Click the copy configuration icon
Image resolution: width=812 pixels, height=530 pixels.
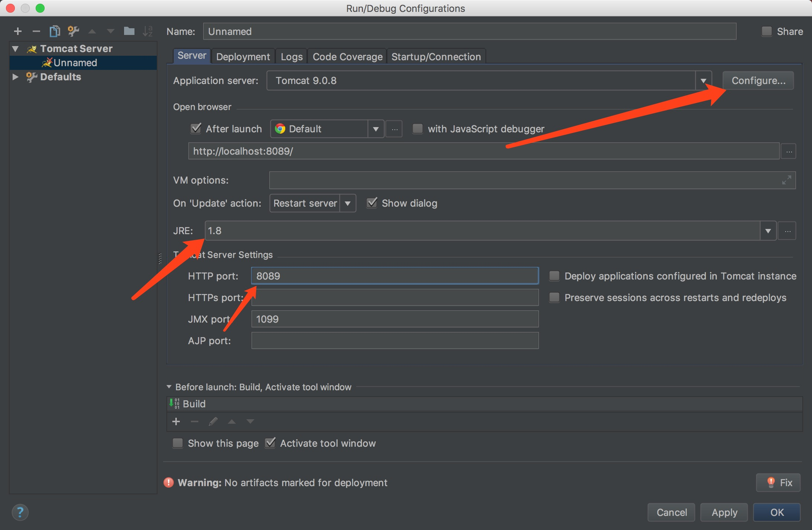point(55,31)
